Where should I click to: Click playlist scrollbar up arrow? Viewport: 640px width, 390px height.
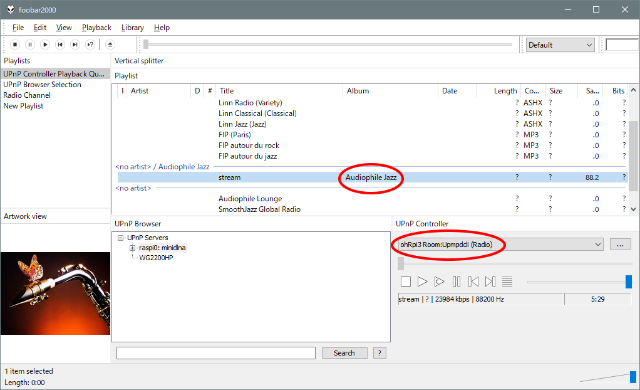pos(633,90)
